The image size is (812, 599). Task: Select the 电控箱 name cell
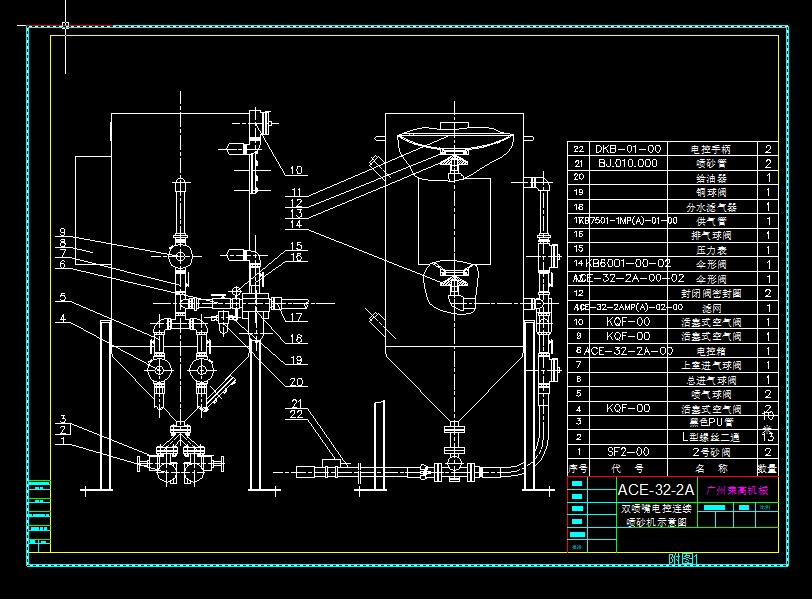711,351
